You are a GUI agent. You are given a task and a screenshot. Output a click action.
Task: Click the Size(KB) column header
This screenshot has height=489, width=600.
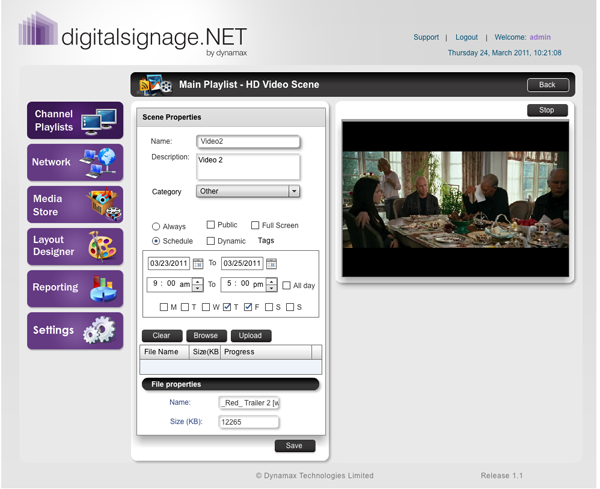[x=205, y=352]
